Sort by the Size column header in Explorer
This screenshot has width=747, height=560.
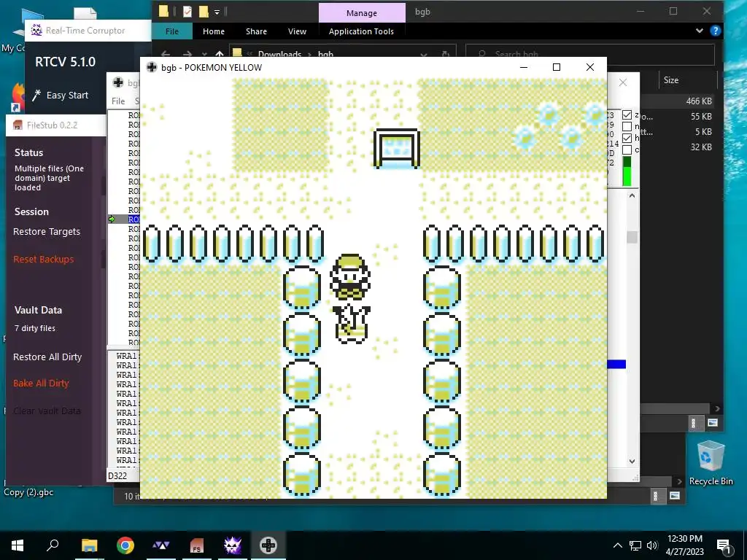(671, 80)
